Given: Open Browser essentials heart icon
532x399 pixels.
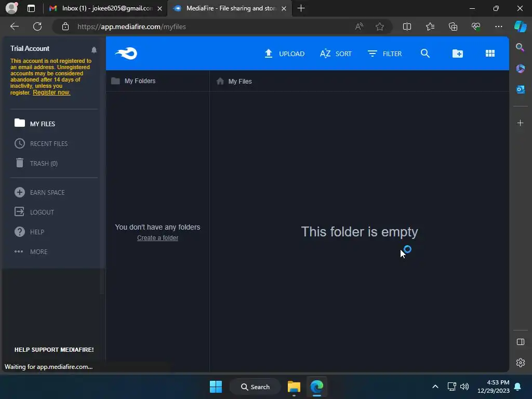Looking at the screenshot, I should click(476, 26).
